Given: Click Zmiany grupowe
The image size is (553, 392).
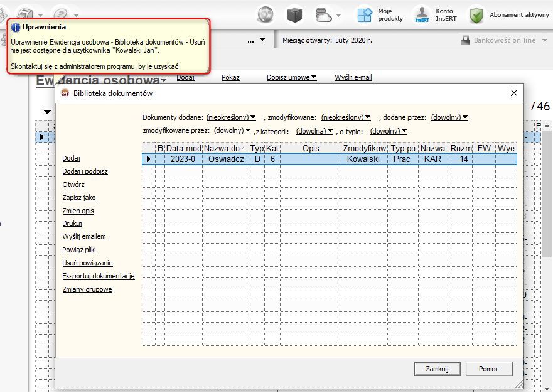Looking at the screenshot, I should [x=87, y=289].
